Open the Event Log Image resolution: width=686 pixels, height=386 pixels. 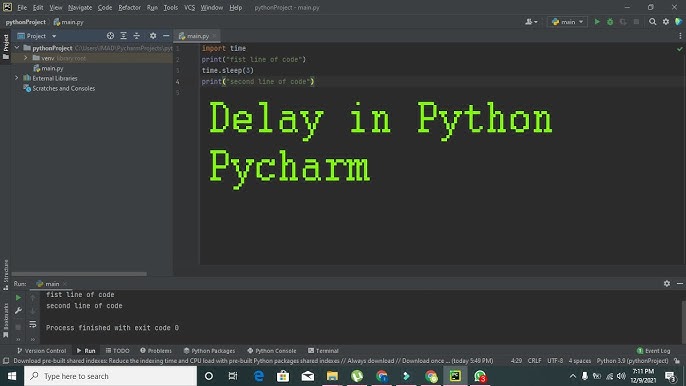[653, 351]
